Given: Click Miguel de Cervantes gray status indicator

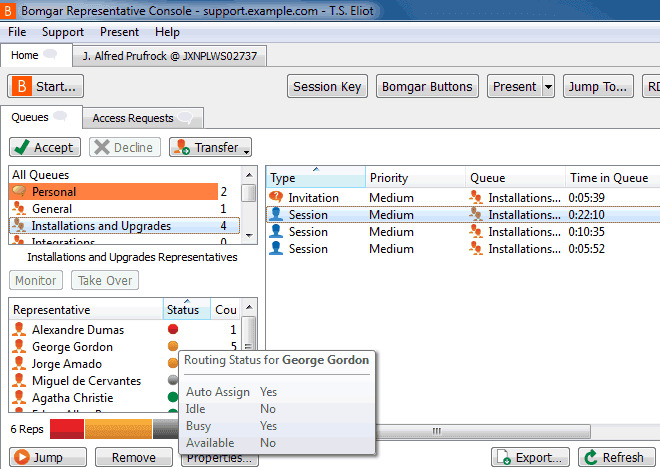Looking at the screenshot, I should click(x=173, y=380).
